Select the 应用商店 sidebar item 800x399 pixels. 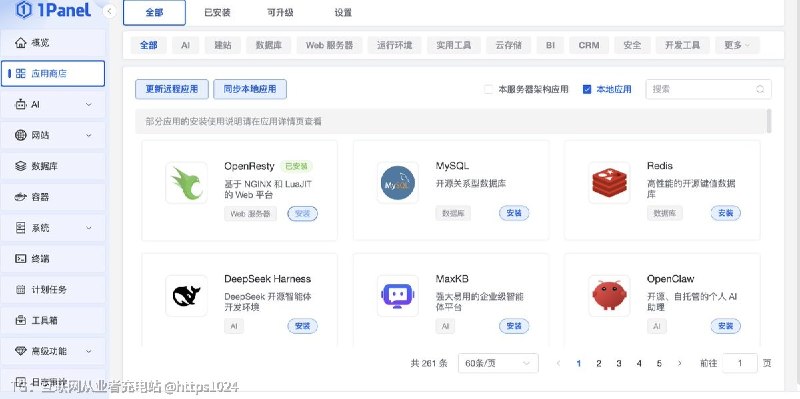click(53, 73)
